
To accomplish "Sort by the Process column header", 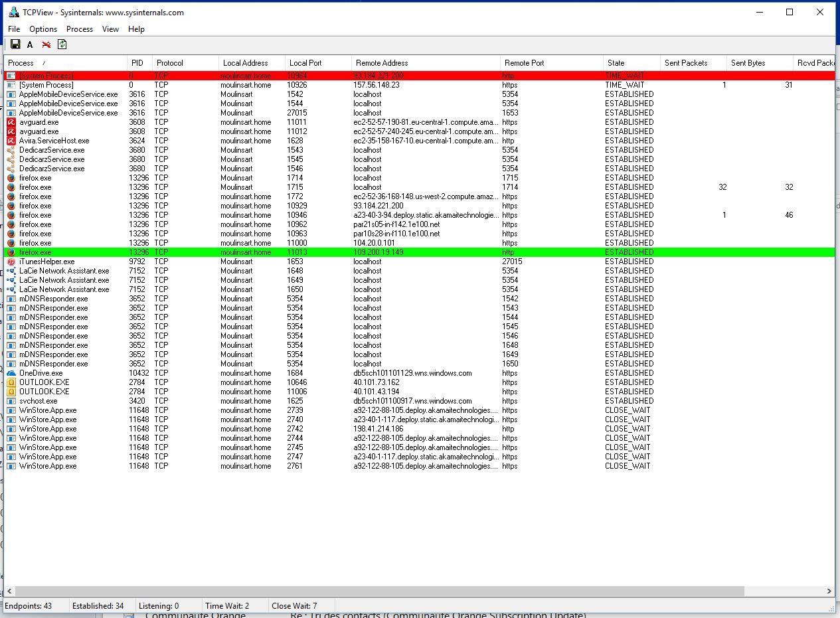I will pyautogui.click(x=66, y=63).
